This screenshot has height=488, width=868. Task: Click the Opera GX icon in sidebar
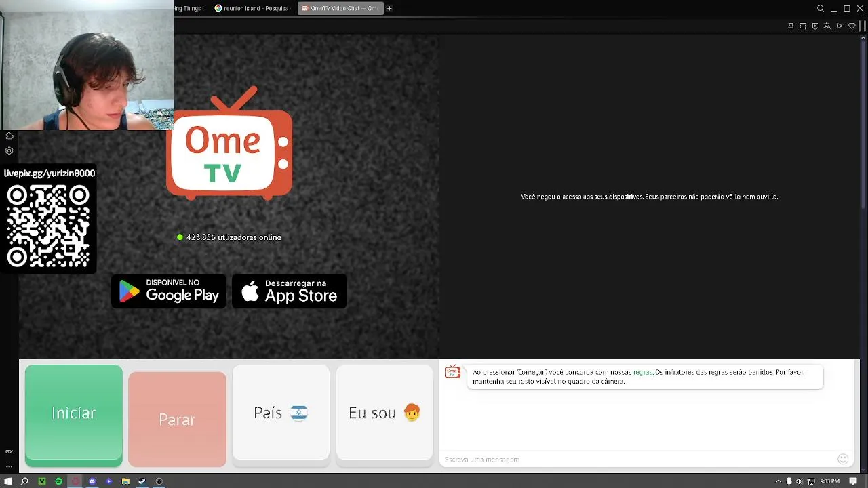point(9,451)
